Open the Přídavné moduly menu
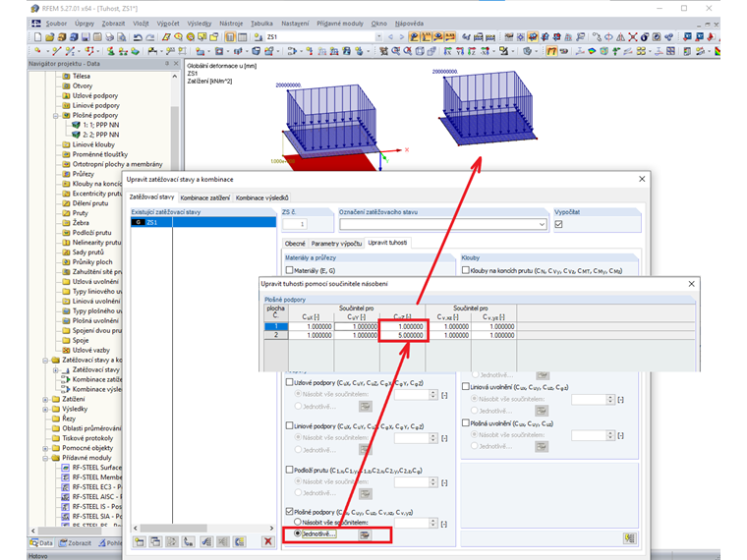This screenshot has width=747, height=560. point(340,24)
